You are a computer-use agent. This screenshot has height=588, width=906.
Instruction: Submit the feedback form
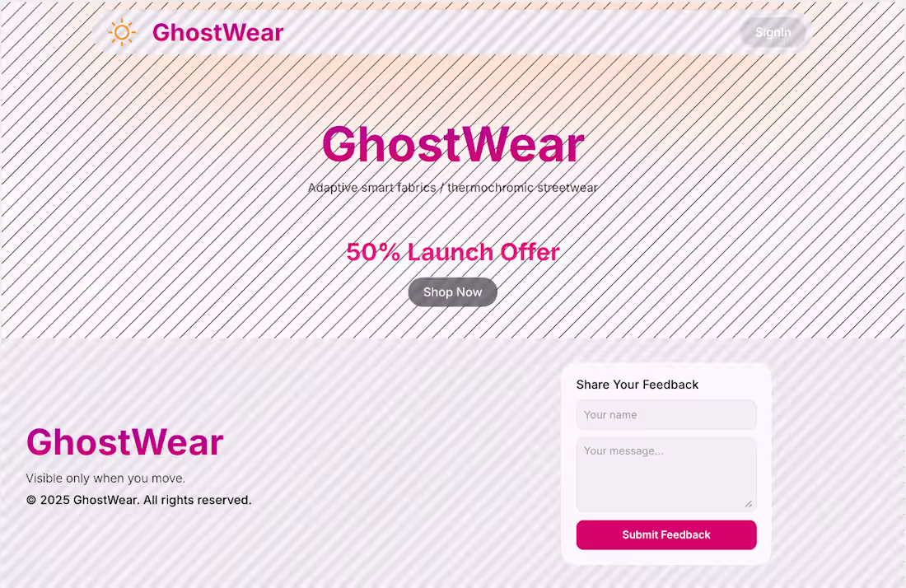point(666,534)
